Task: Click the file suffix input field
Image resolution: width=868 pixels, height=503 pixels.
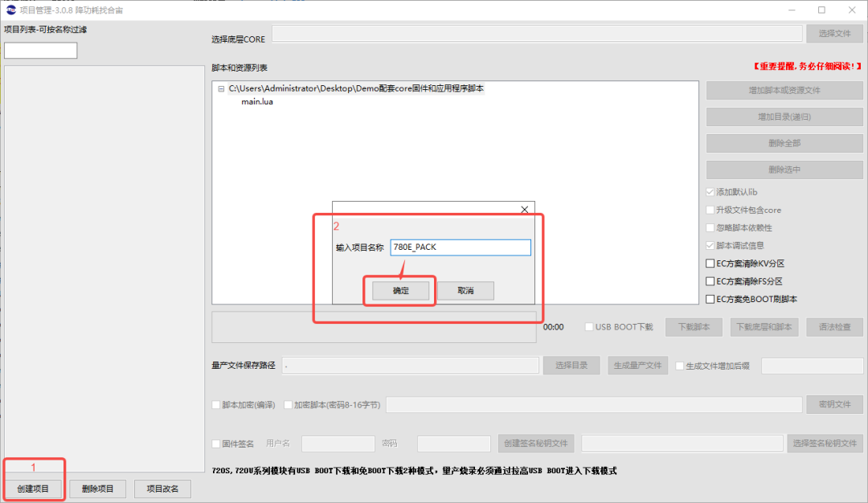Action: 812,366
